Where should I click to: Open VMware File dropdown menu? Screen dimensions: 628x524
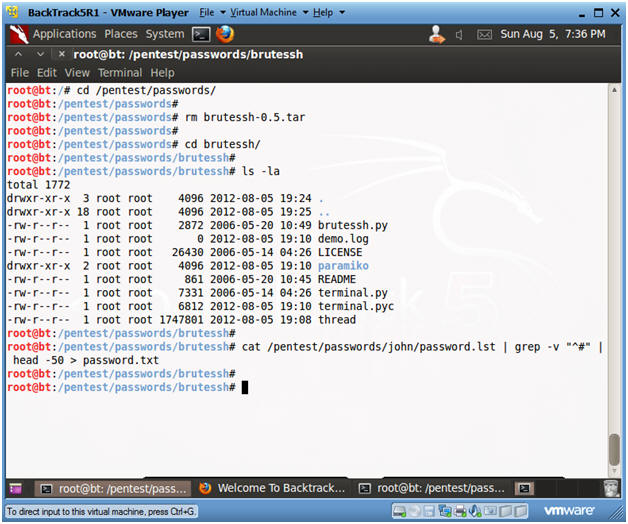(212, 13)
